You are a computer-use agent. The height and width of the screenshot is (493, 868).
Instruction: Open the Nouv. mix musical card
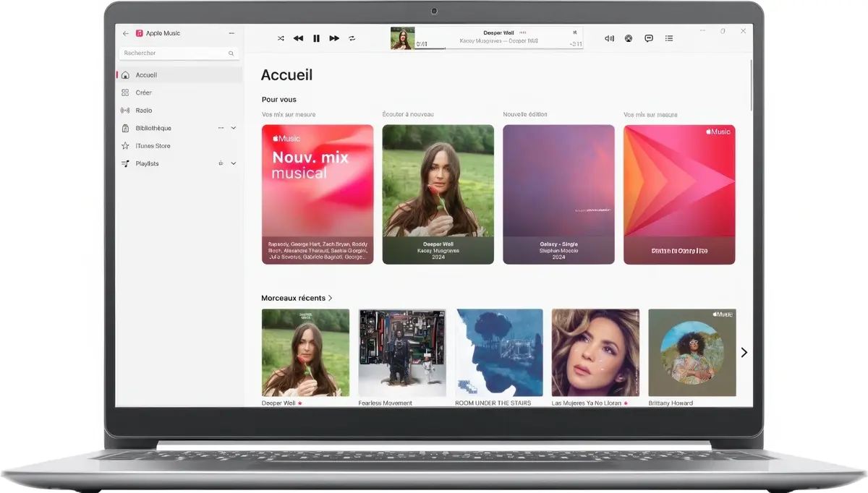click(318, 194)
